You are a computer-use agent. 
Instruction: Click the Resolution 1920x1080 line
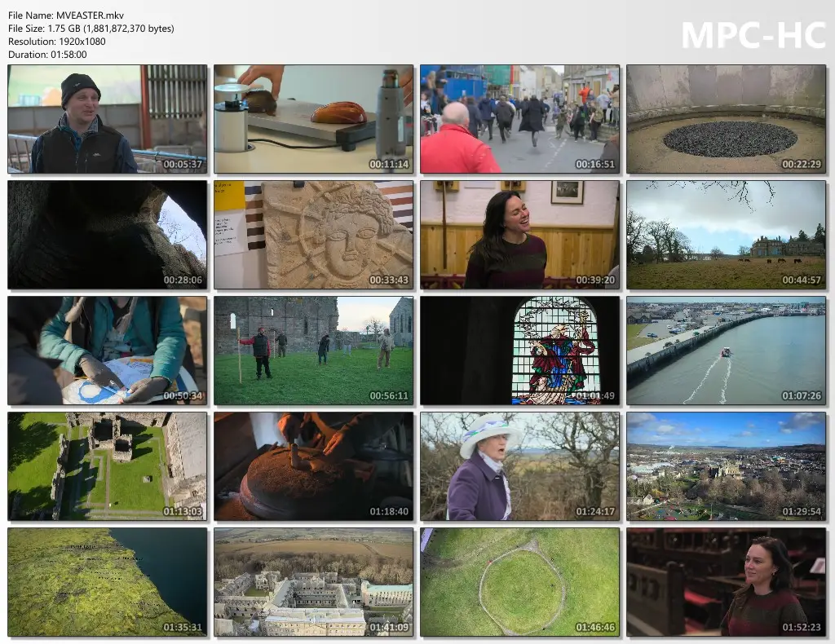pyautogui.click(x=57, y=42)
